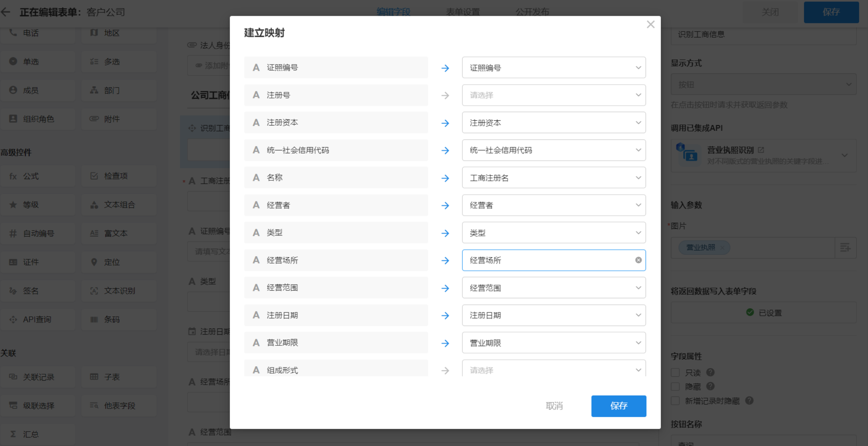
Task: Add the 自动编号 control
Action: [38, 233]
